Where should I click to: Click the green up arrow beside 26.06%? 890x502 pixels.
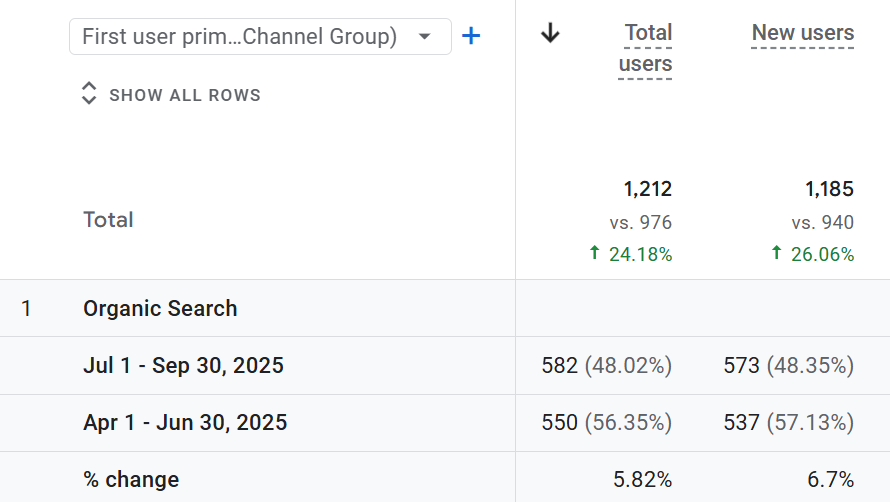(777, 254)
